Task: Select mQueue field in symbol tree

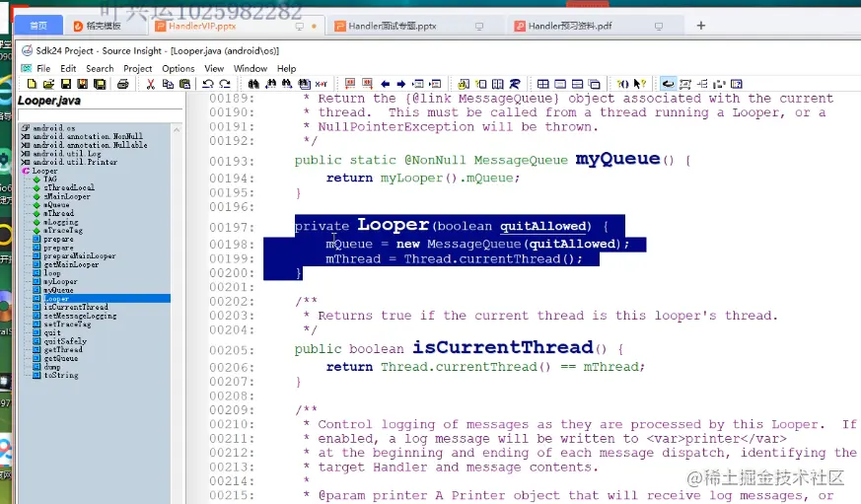Action: pyautogui.click(x=56, y=205)
